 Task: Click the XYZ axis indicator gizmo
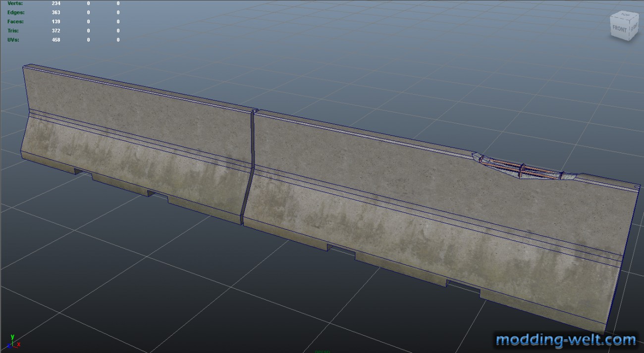[14, 341]
